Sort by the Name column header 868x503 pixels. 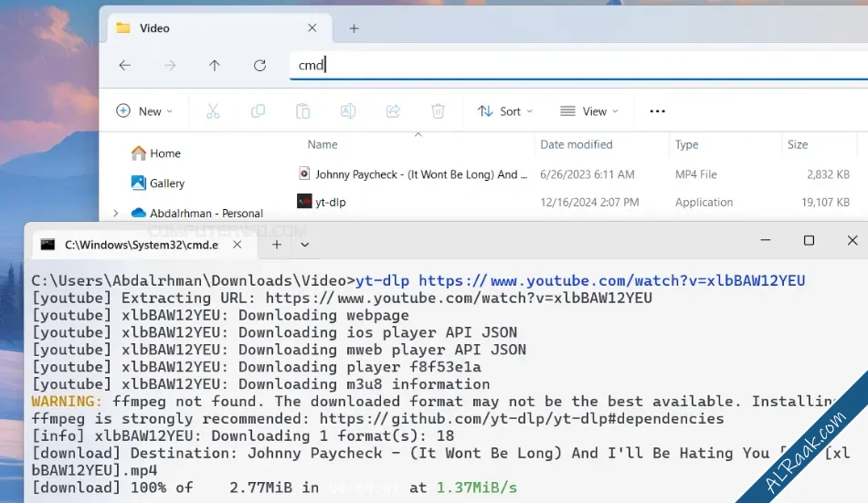click(323, 144)
